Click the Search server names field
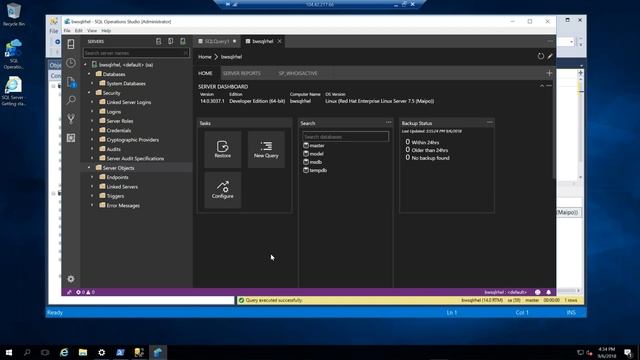Viewport: 640px width, 360px height. point(136,53)
